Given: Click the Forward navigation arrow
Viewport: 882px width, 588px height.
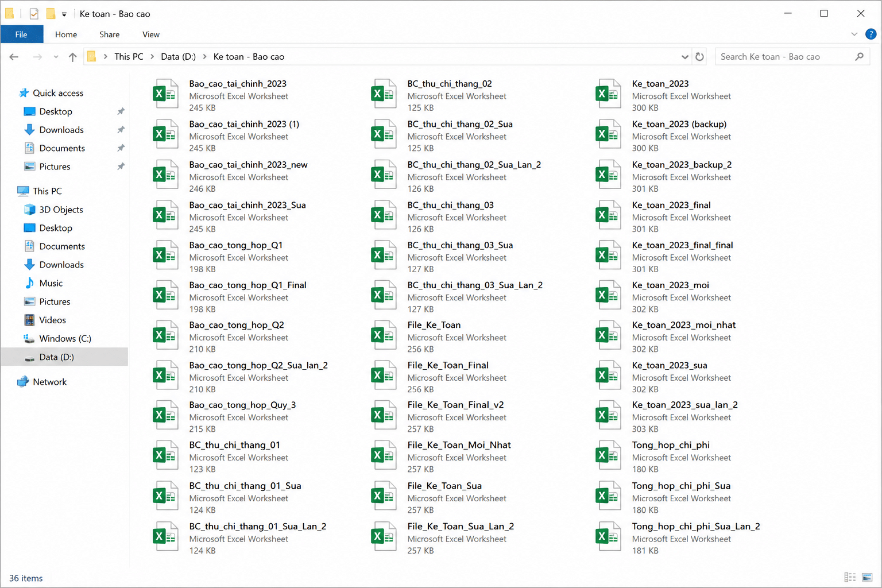Looking at the screenshot, I should click(37, 57).
